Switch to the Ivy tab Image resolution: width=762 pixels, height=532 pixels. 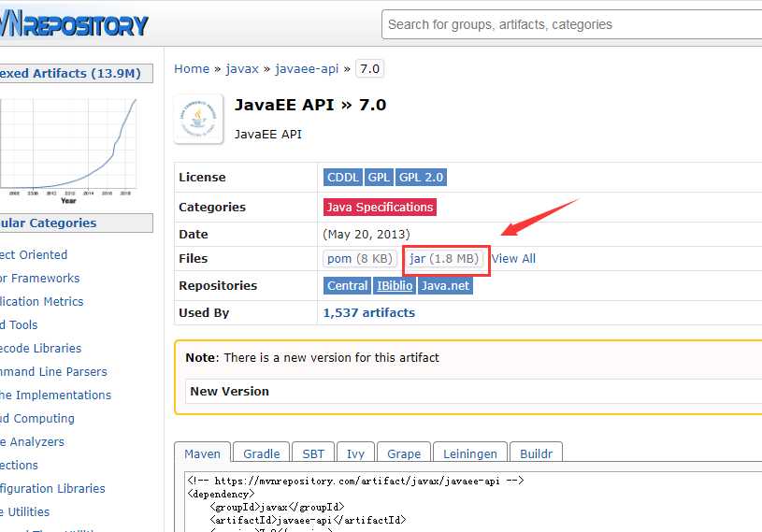click(355, 453)
